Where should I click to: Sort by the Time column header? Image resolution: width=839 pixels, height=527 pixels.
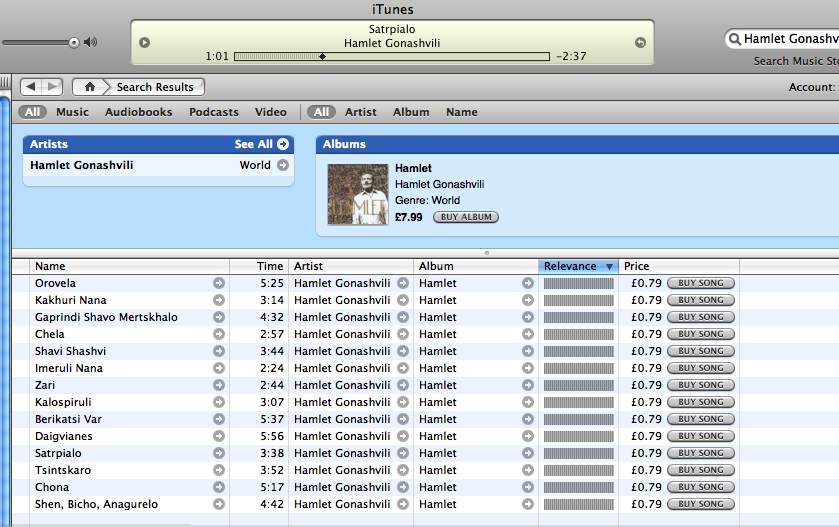[x=259, y=266]
